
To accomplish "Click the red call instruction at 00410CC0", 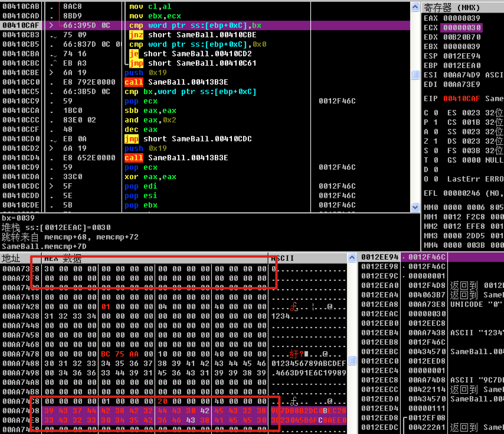I will (x=134, y=82).
